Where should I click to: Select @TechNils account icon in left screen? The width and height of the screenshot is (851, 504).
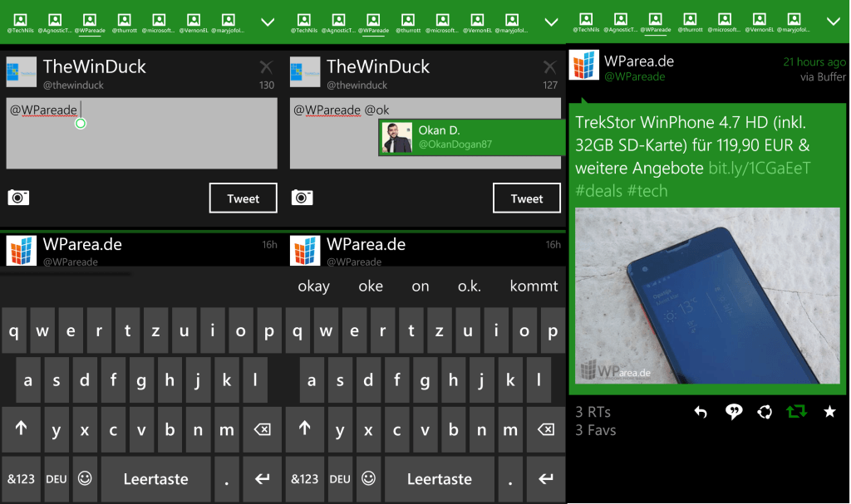pos(20,21)
